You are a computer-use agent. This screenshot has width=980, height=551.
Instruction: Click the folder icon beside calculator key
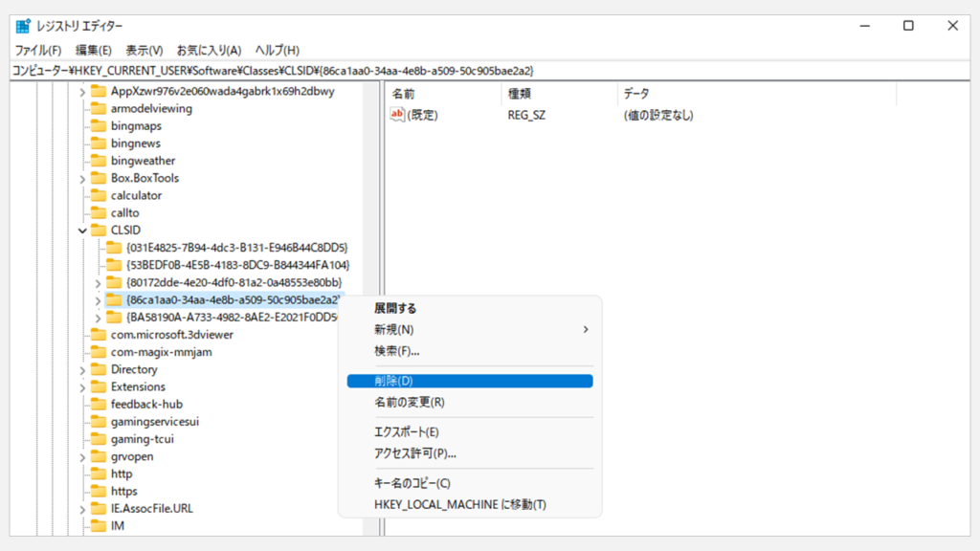[98, 196]
